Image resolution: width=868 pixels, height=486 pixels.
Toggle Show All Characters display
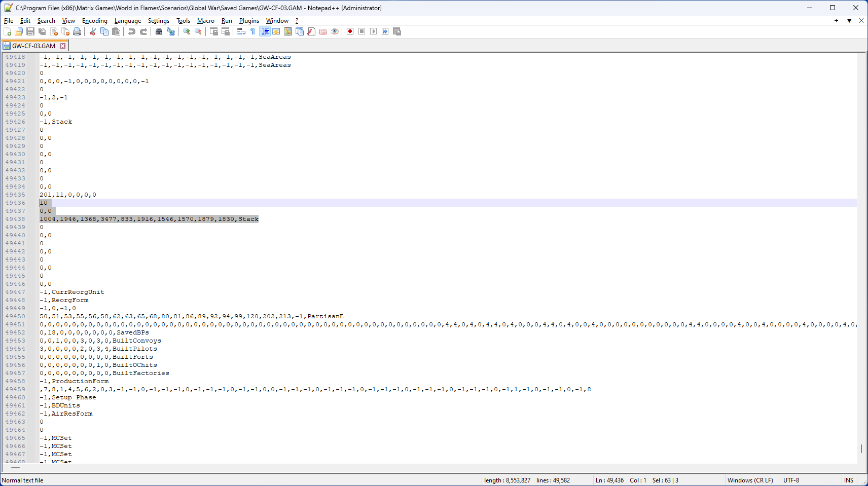click(x=252, y=31)
